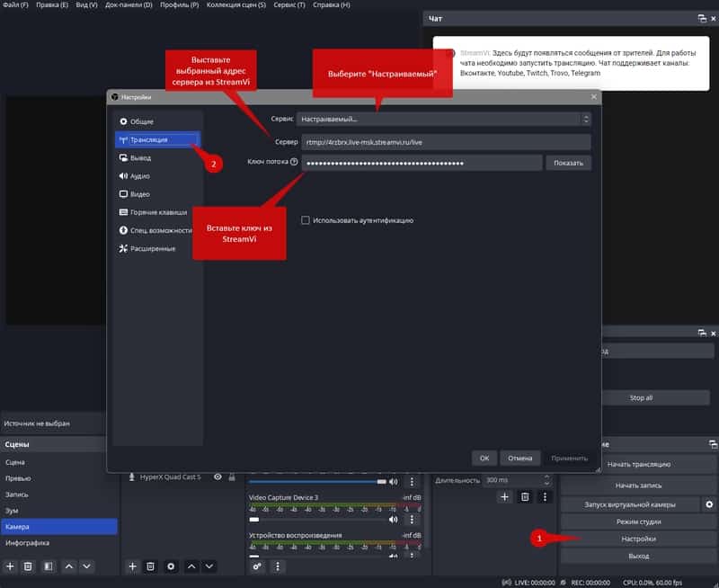Add a new scene with the plus icon

(10, 566)
